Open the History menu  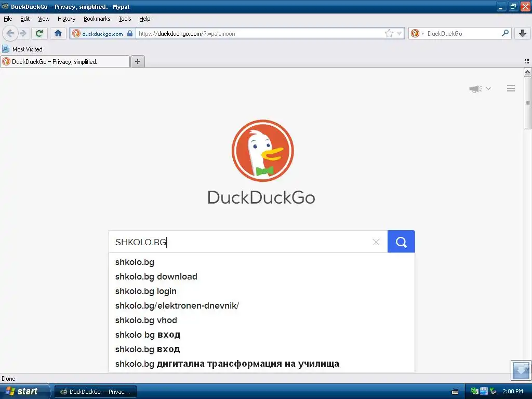point(66,19)
